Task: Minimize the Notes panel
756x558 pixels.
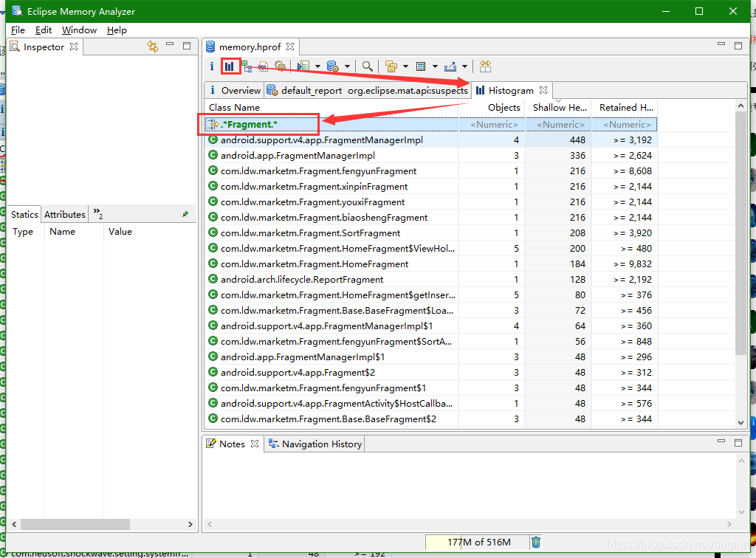Action: point(721,441)
